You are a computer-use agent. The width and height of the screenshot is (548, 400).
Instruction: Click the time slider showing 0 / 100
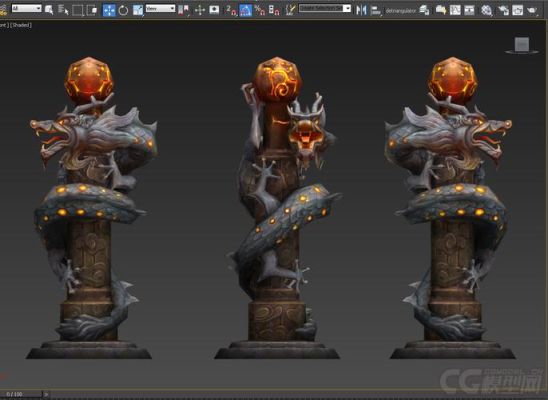[21, 394]
